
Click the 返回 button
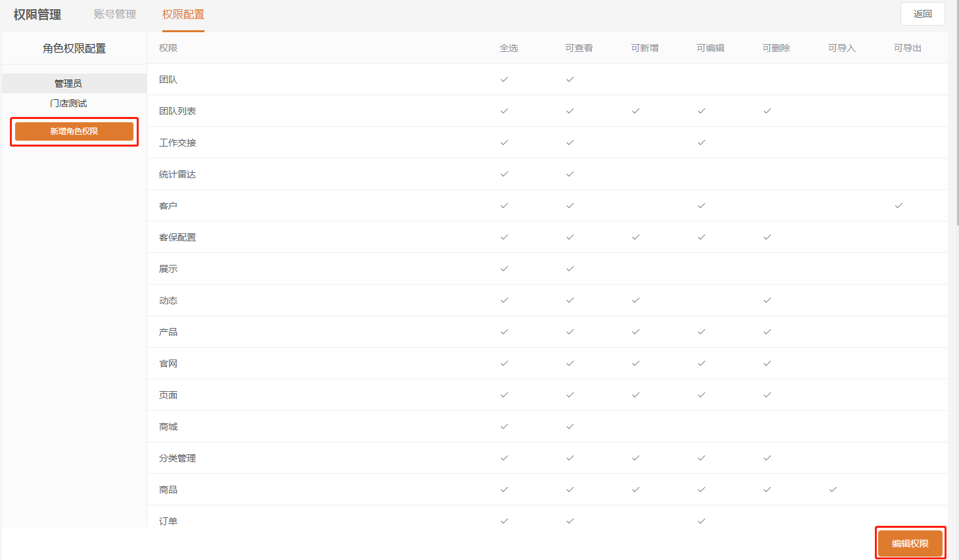coord(922,14)
